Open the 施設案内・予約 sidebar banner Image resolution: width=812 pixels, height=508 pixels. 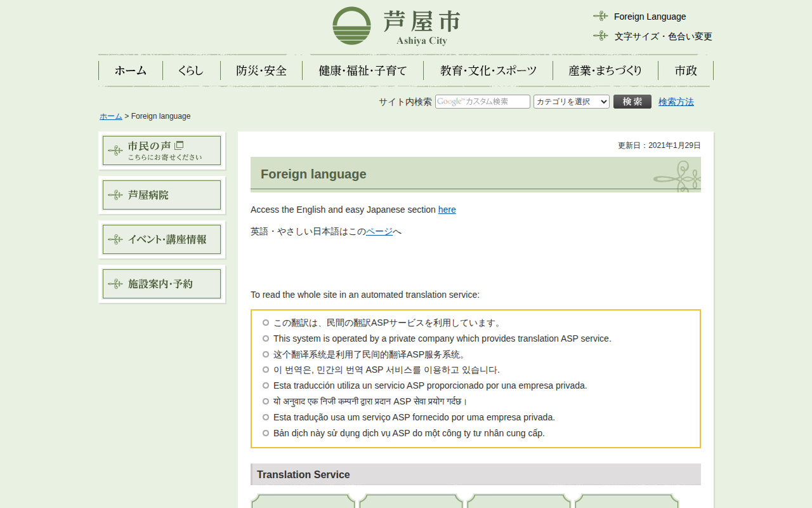(x=162, y=284)
